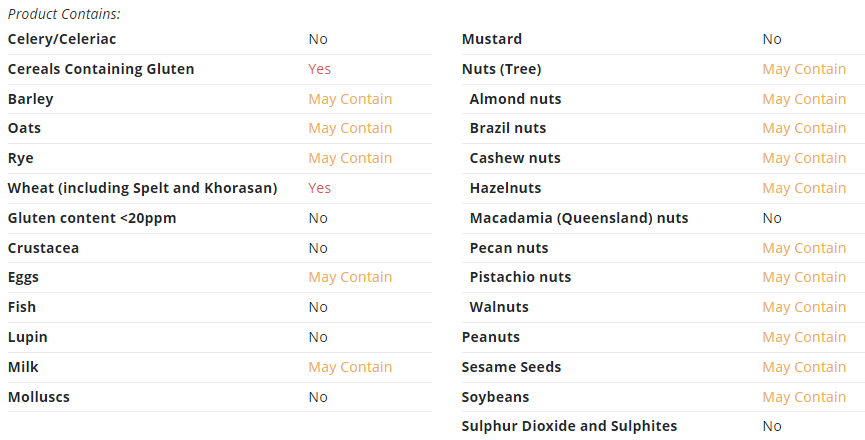This screenshot has width=865, height=440.
Task: Select the Nuts (Tree) heading label
Action: coord(501,69)
